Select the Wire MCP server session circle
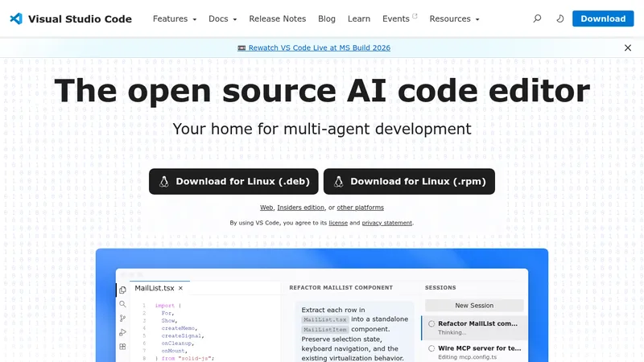Image resolution: width=644 pixels, height=362 pixels. point(431,348)
